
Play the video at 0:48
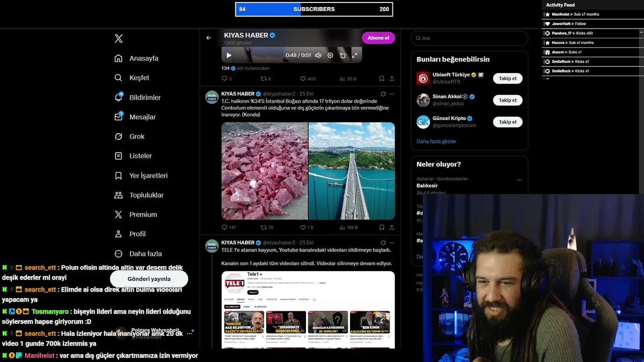point(228,55)
